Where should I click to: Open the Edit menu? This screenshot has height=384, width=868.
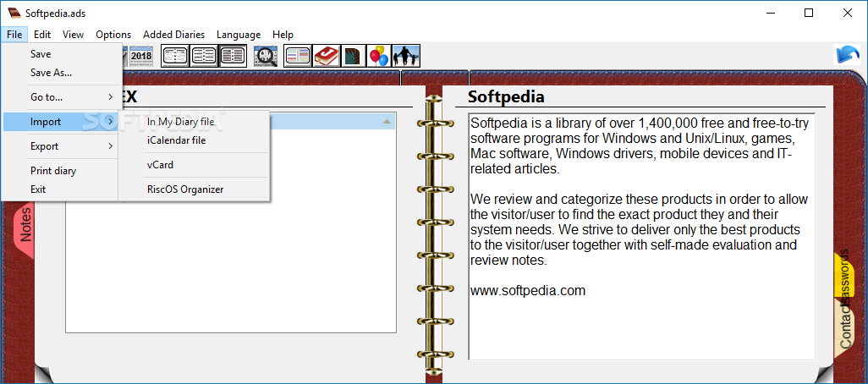[x=42, y=35]
